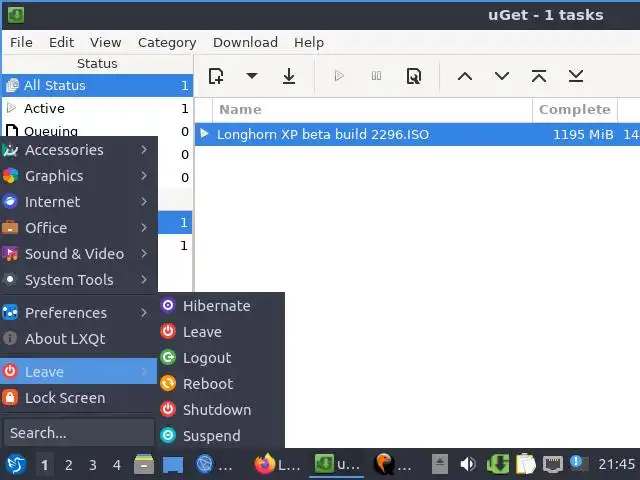Open About LXQt menu entry

point(78,339)
